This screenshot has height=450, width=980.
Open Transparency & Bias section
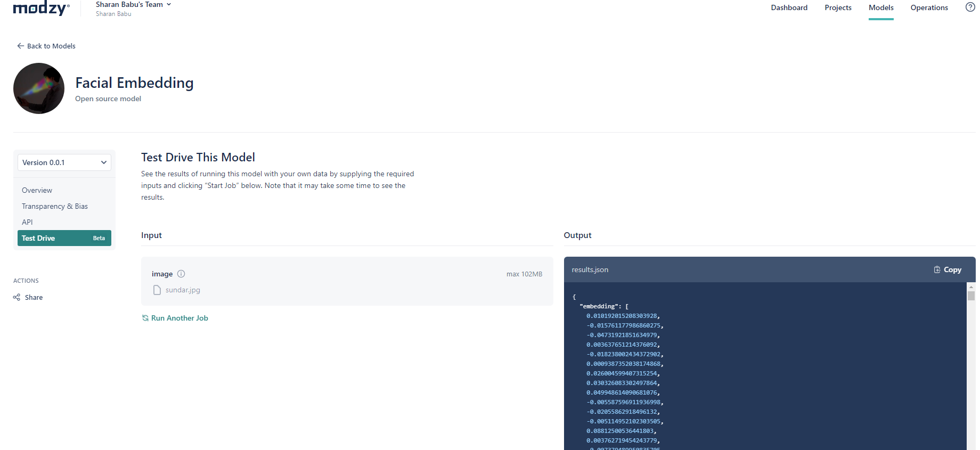55,206
